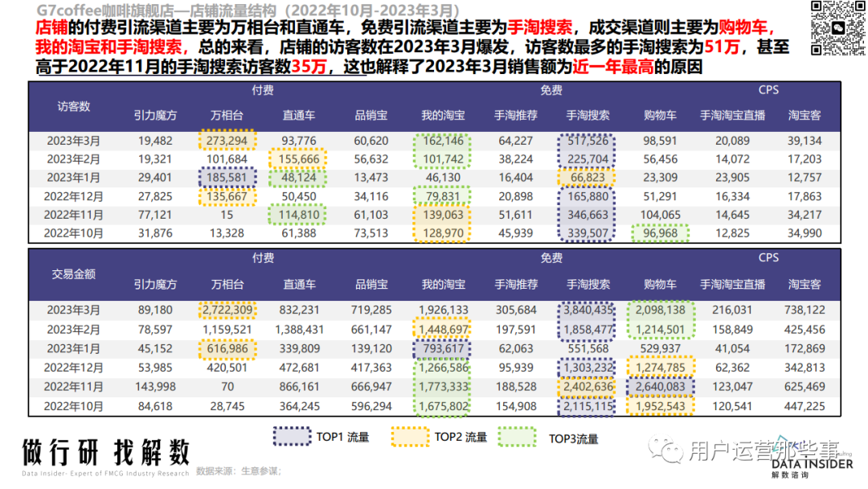
Task: Click the 交易金额 table header label
Action: [74, 274]
